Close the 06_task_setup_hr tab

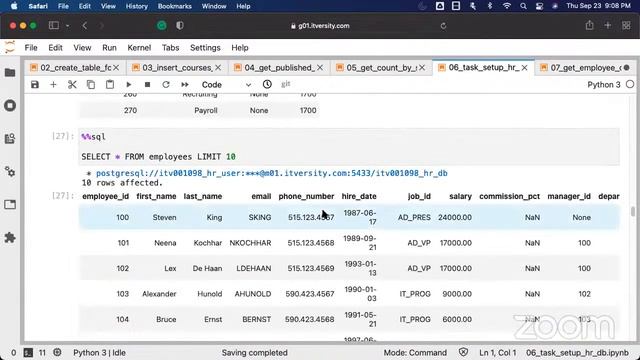(x=524, y=68)
